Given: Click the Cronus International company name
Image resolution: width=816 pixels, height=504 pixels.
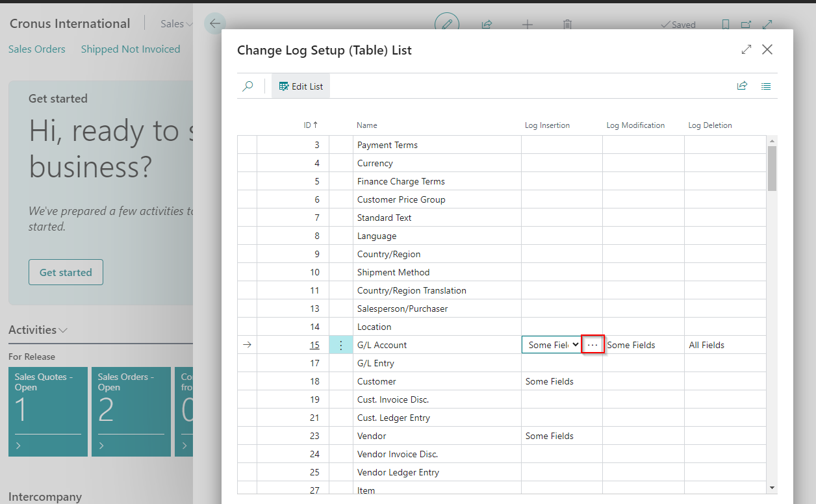Looking at the screenshot, I should (x=70, y=23).
